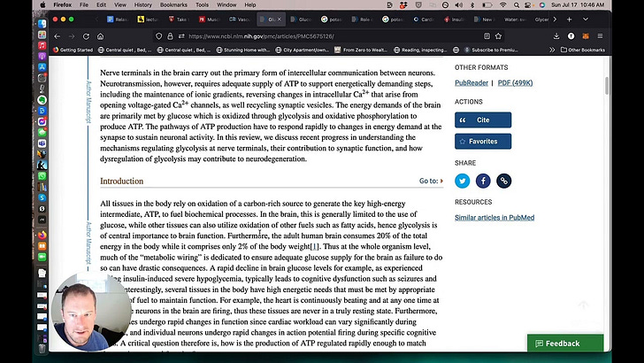
Task: Open the MetaMask fox extension
Action: [x=586, y=36]
